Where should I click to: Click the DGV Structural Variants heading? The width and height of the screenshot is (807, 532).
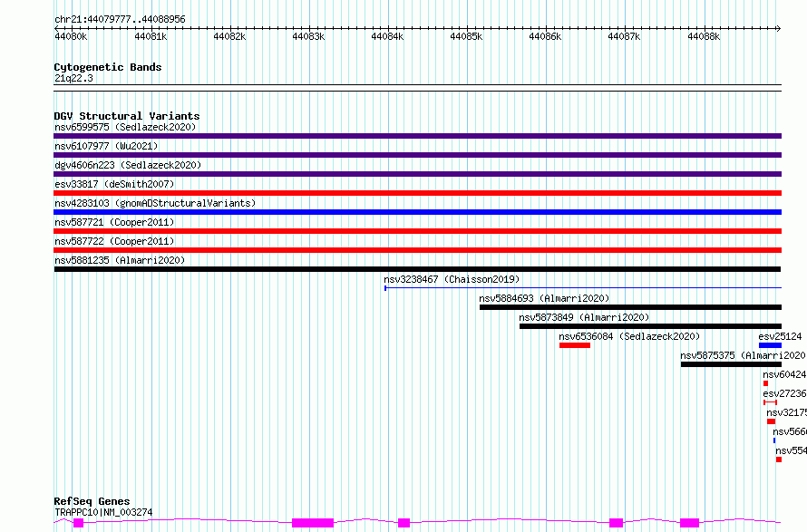pyautogui.click(x=127, y=116)
